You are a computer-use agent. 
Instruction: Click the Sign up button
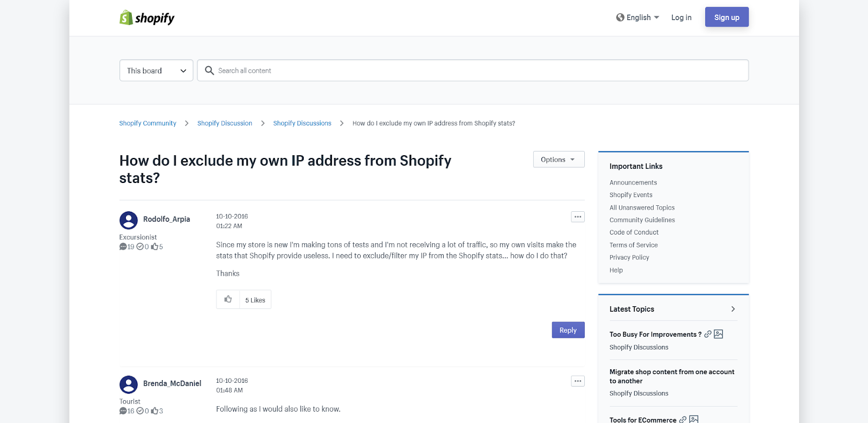[x=726, y=17]
